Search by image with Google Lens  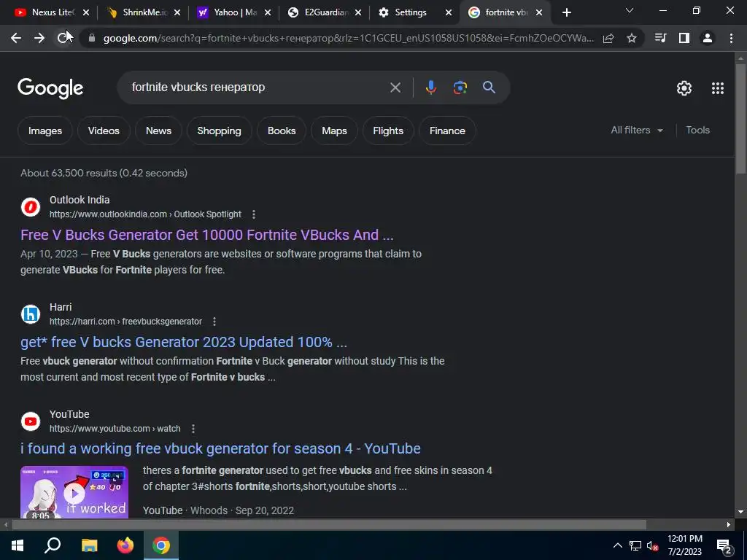(460, 87)
